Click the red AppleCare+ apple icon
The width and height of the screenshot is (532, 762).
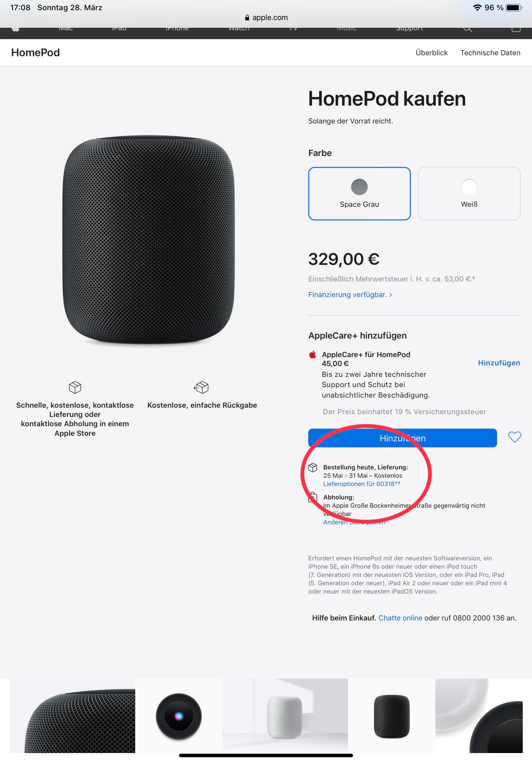tap(313, 355)
